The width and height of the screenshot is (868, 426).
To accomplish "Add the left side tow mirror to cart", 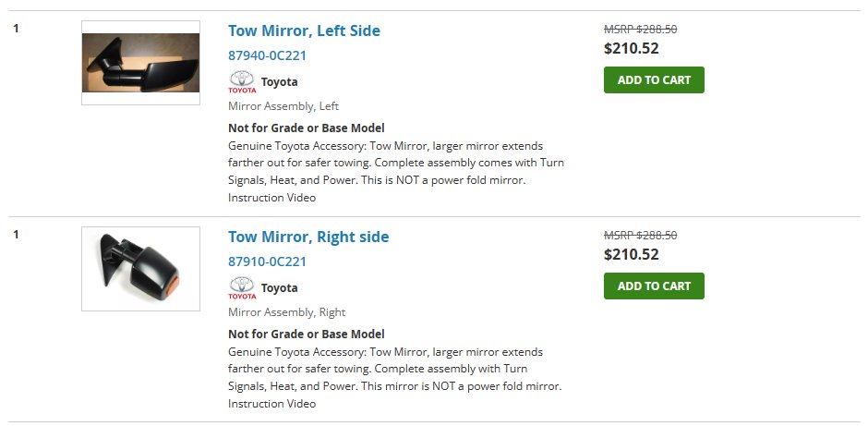I will click(654, 79).
